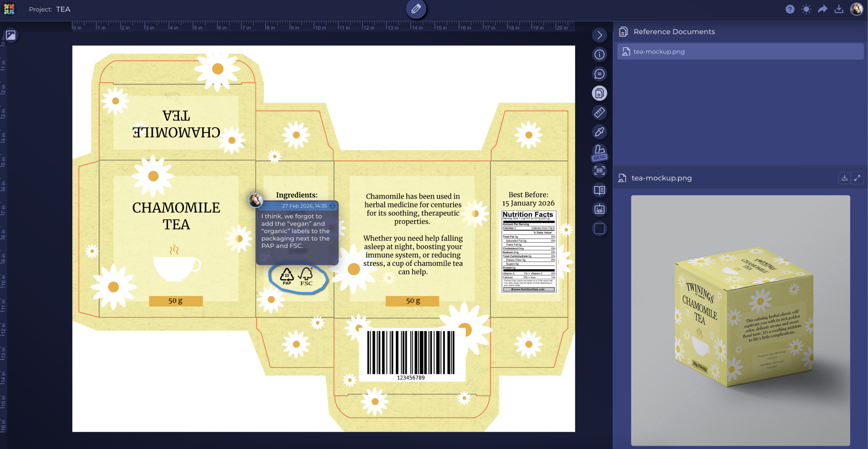Toggle light/dark theme sun icon
The width and height of the screenshot is (868, 449).
click(806, 9)
